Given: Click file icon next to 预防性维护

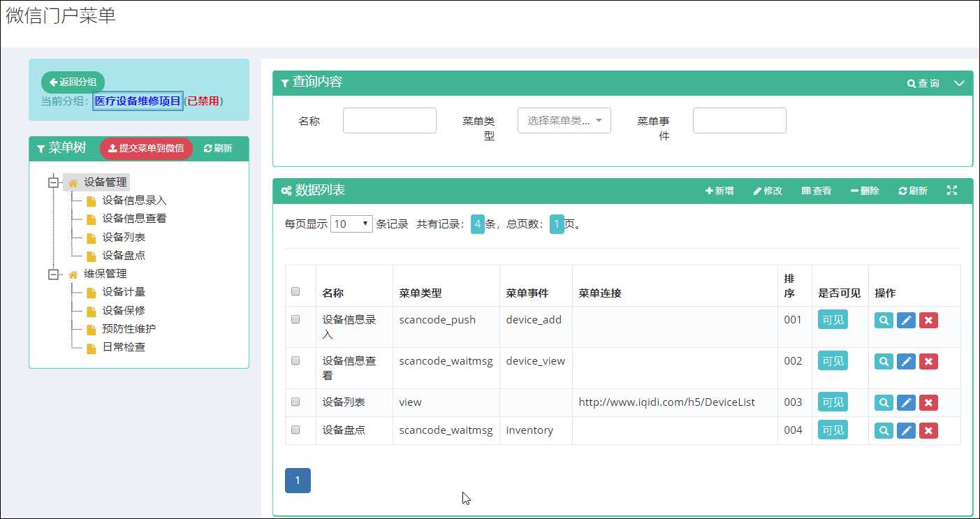Looking at the screenshot, I should pyautogui.click(x=91, y=329).
